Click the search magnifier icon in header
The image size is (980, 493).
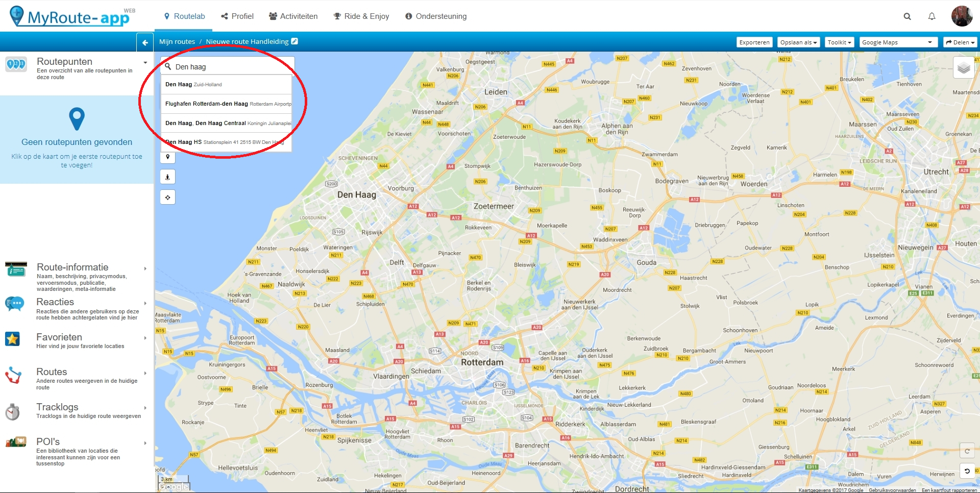click(907, 16)
